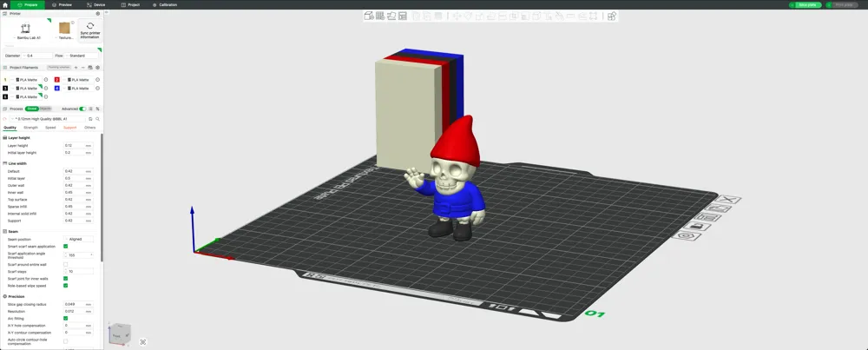Save the process preset icon
Viewport: 868px width, 350px height.
coord(90,119)
